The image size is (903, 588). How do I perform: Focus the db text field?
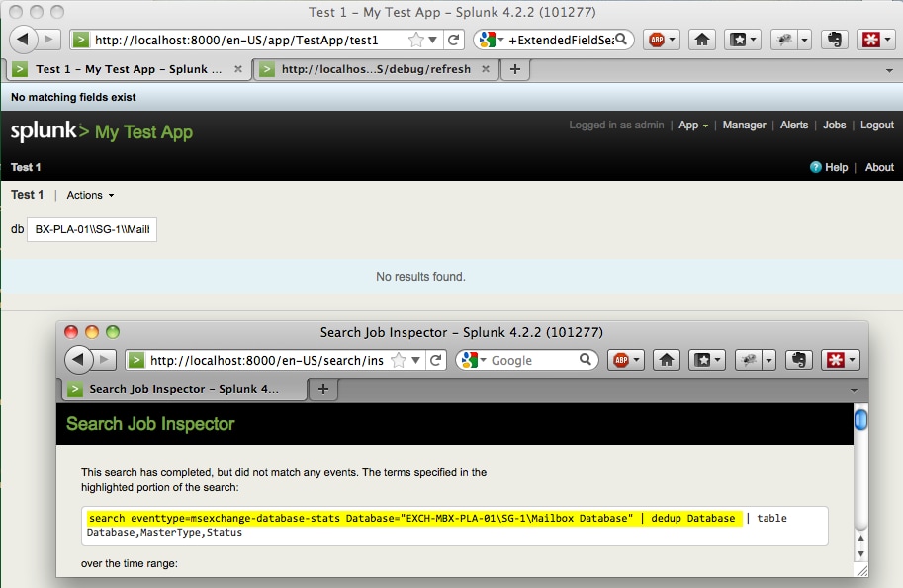tap(92, 229)
